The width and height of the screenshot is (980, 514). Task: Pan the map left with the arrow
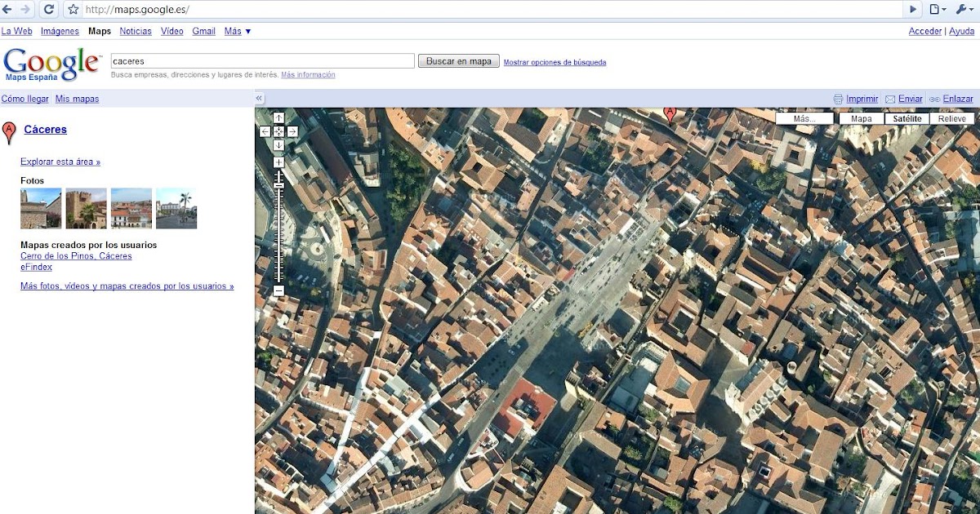tap(265, 131)
